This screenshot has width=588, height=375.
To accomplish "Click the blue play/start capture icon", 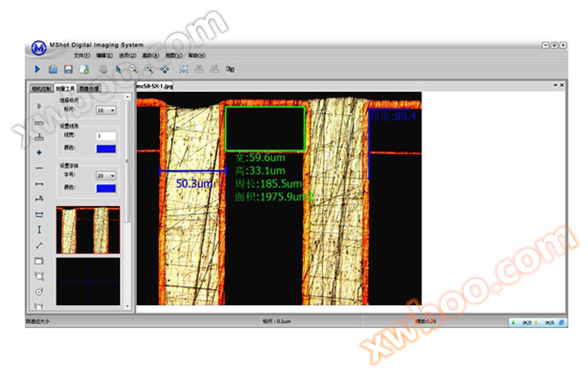I will (x=37, y=69).
